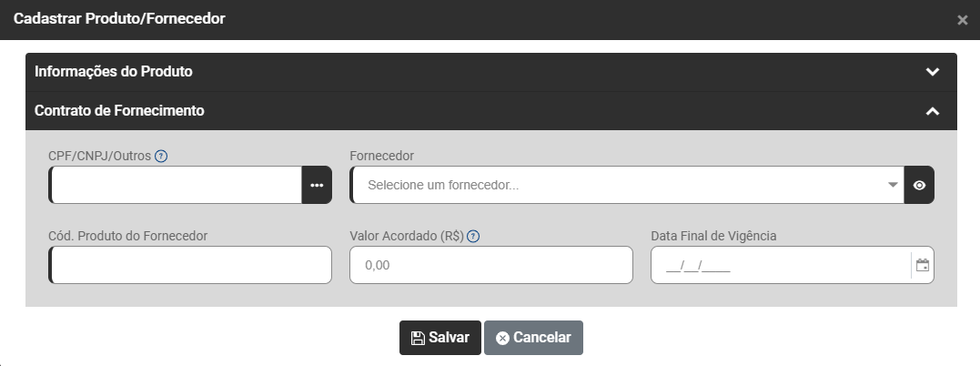The width and height of the screenshot is (980, 366).
Task: Click the CPF/CNPJ/Outros help question icon
Action: (x=161, y=156)
